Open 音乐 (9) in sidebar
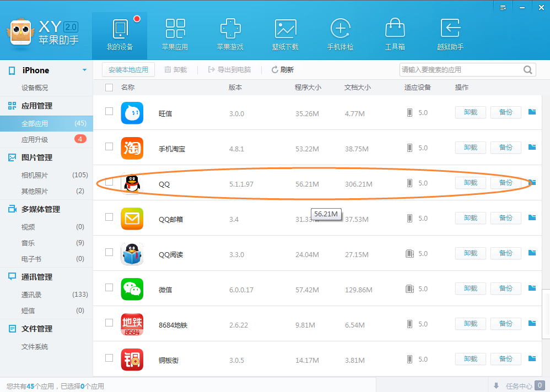The height and width of the screenshot is (392, 550). [46, 243]
